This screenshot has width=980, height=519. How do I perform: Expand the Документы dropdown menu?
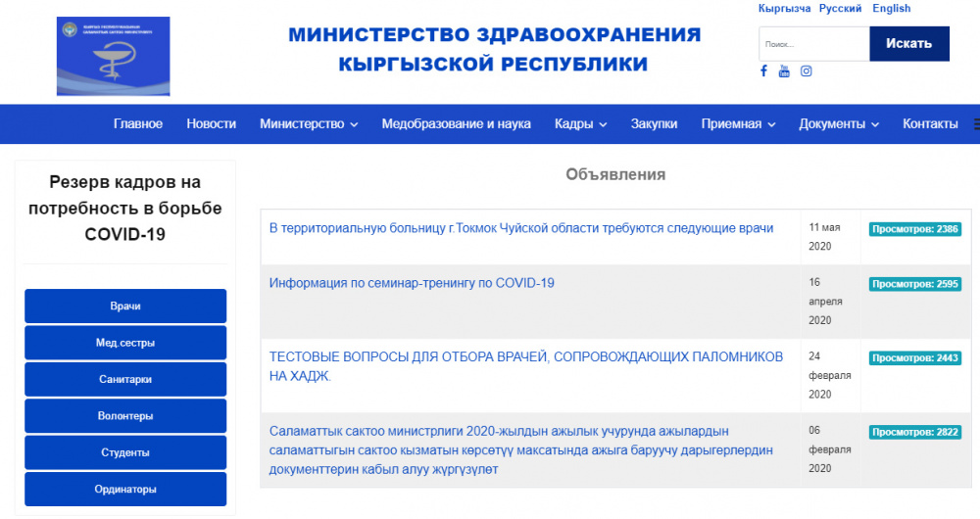point(839,123)
